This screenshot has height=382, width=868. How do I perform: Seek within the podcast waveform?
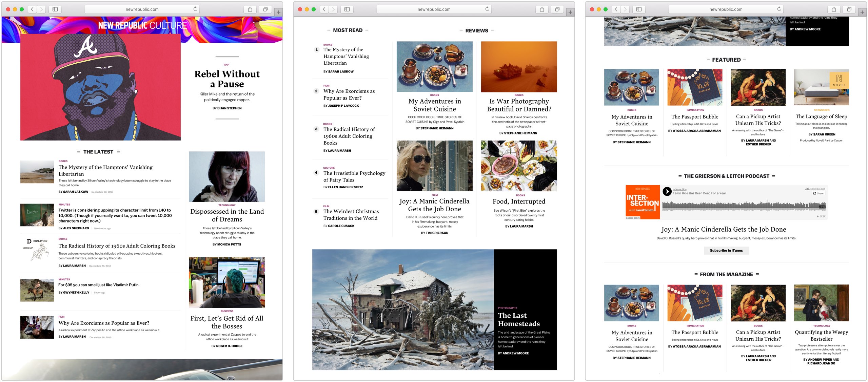pos(744,205)
